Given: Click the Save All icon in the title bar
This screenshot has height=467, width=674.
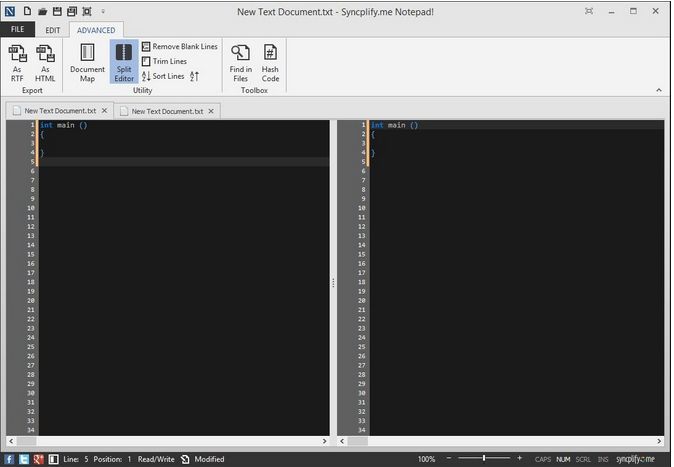Looking at the screenshot, I should click(x=72, y=11).
